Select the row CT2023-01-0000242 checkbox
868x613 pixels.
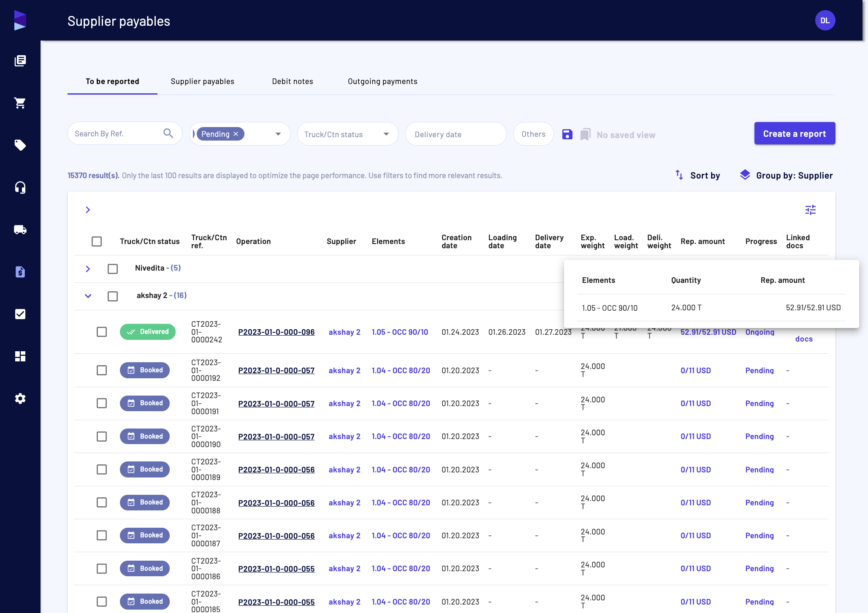pos(102,332)
